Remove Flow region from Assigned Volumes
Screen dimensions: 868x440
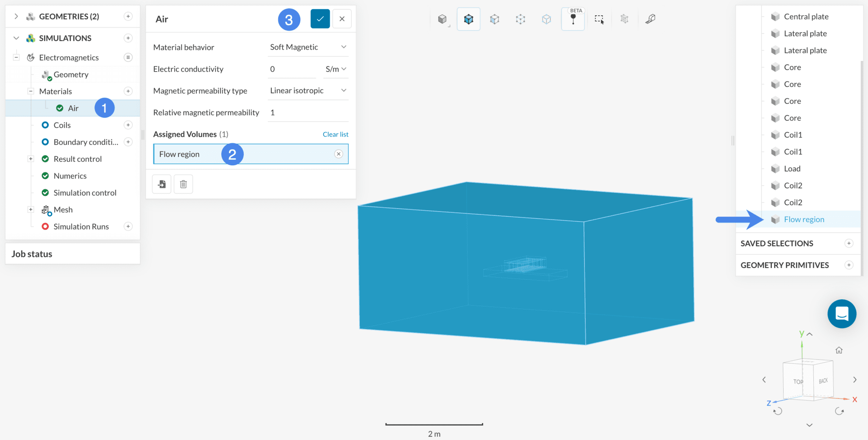click(338, 154)
